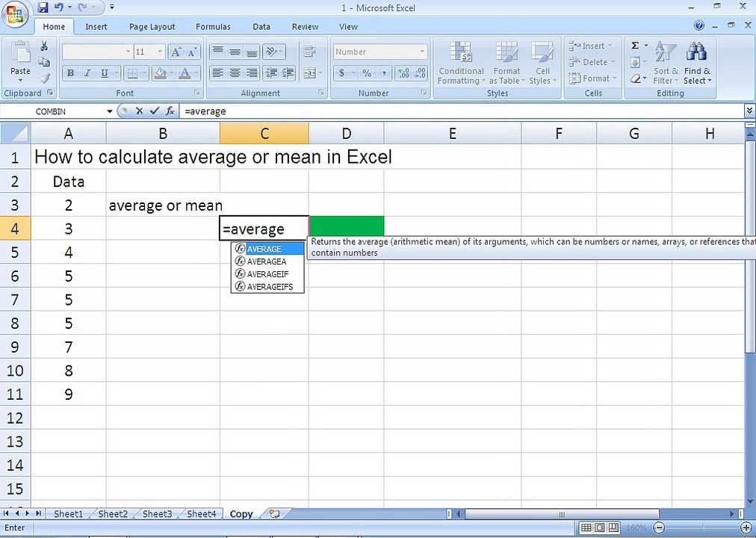Select the Format Painter brush
This screenshot has height=538, width=756.
pos(44,78)
